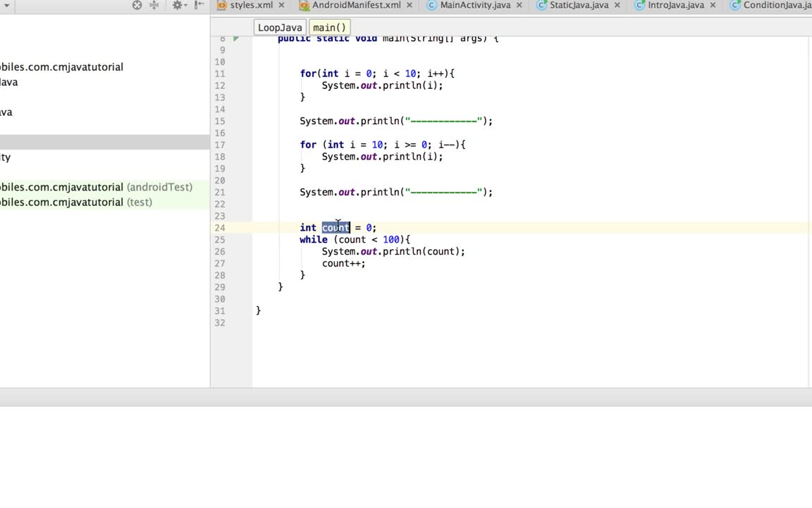812x508 pixels.
Task: Close the styles.xml tab
Action: coord(282,5)
